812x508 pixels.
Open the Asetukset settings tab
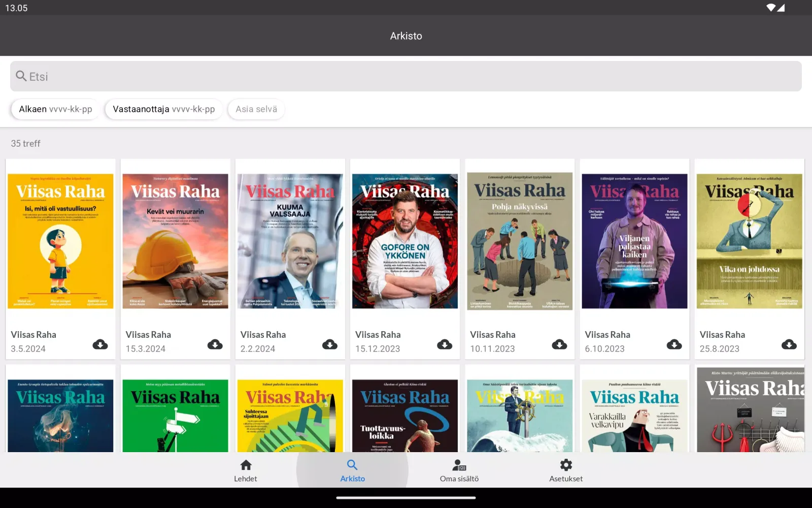coord(566,470)
